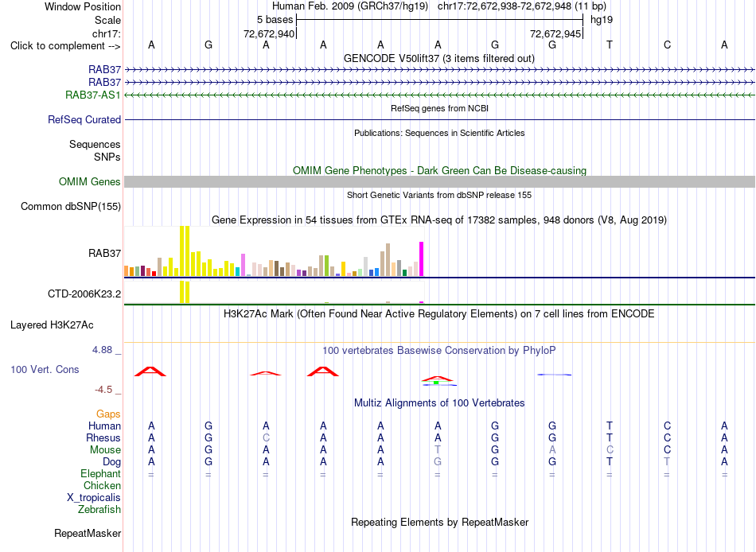Click RAB37 label beside the GTEx bar chart

coord(104,253)
